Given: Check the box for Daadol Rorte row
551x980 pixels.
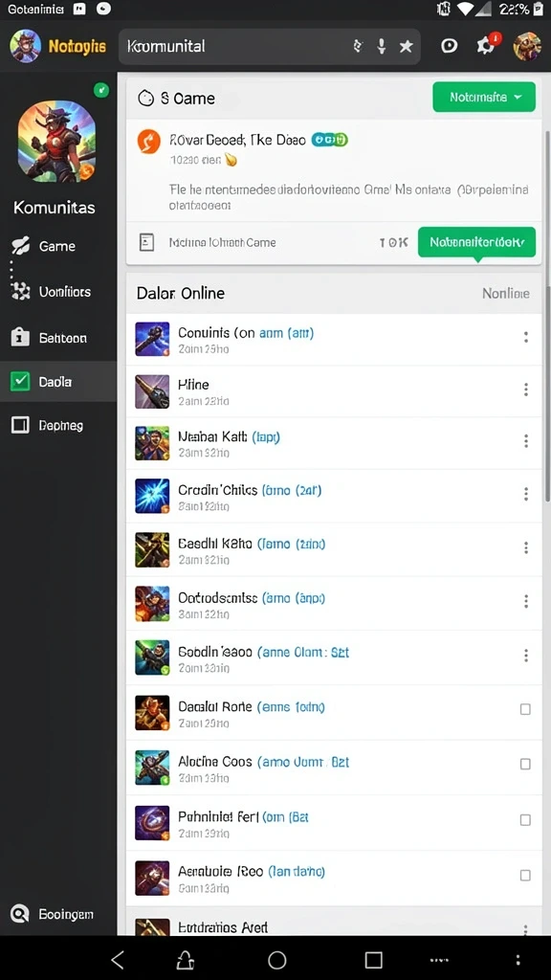Looking at the screenshot, I should click(x=525, y=709).
